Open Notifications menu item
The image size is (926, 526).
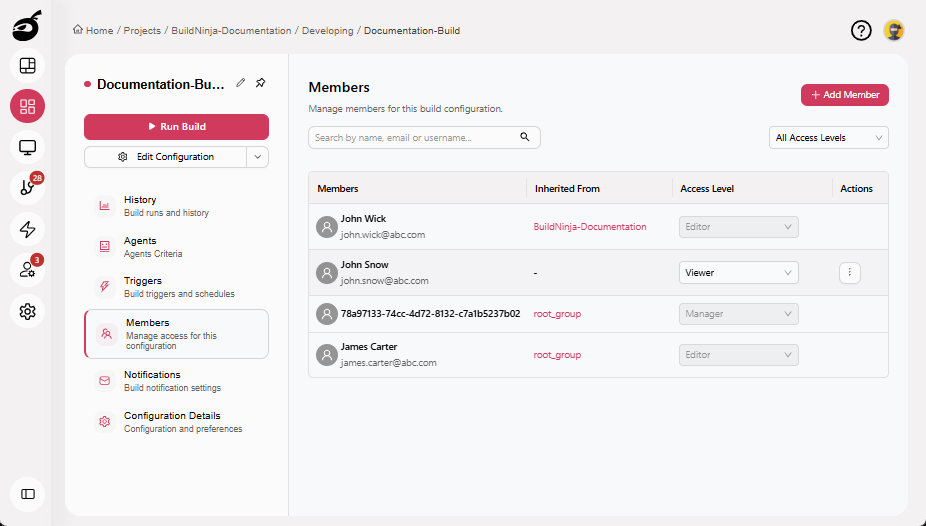(x=176, y=381)
